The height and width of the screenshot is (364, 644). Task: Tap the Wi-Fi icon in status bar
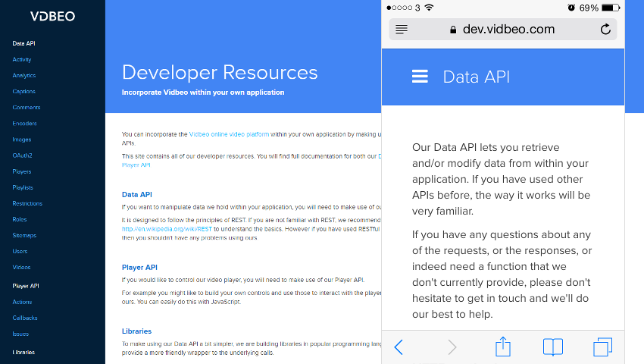point(429,8)
